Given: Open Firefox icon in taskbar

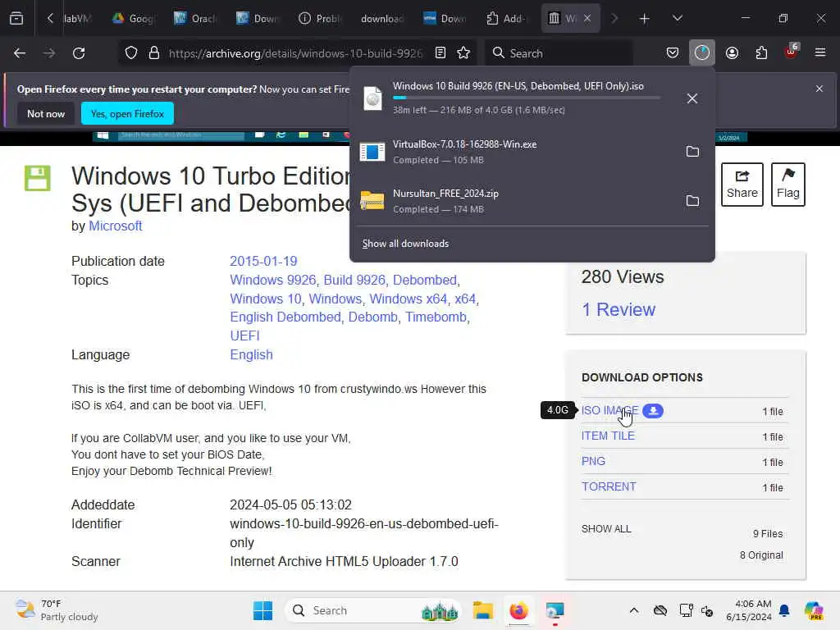Looking at the screenshot, I should (x=518, y=610).
